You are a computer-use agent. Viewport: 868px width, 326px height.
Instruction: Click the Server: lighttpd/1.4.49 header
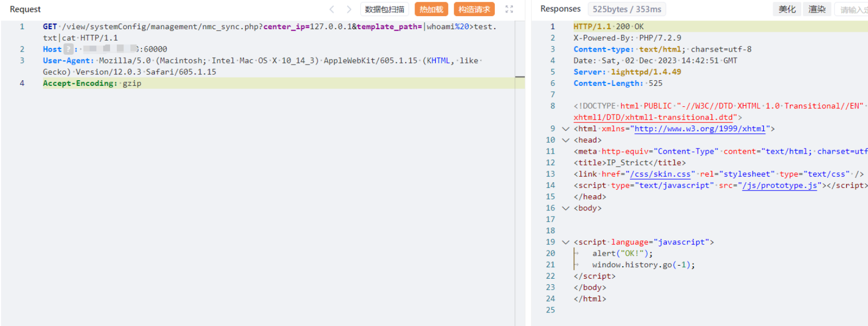coord(627,72)
